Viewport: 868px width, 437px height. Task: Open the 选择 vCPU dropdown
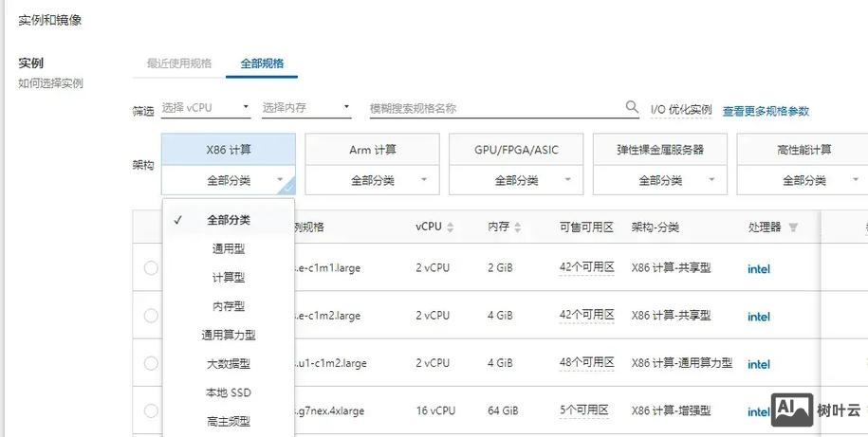coord(206,108)
